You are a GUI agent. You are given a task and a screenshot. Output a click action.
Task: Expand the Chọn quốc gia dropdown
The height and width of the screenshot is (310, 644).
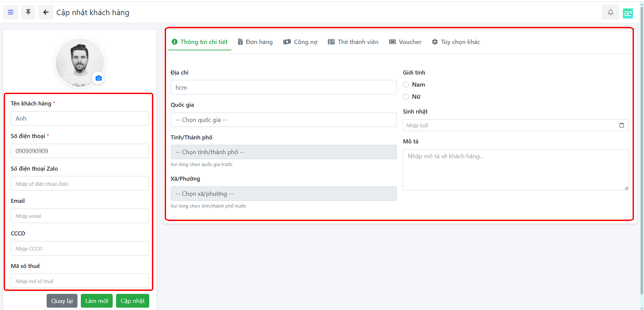[283, 120]
